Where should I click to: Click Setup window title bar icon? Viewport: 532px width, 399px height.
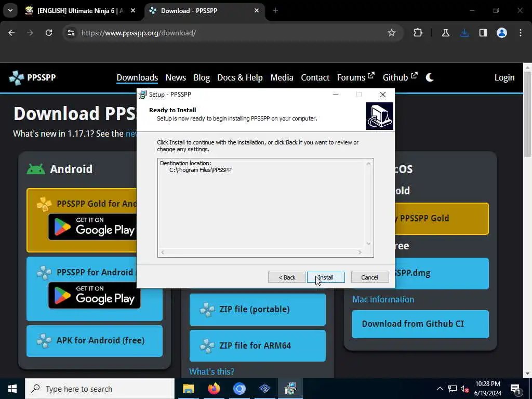tap(143, 95)
